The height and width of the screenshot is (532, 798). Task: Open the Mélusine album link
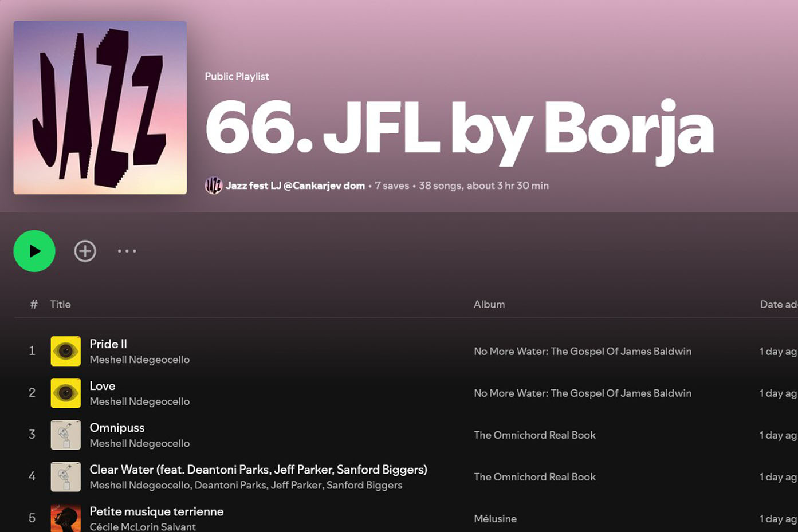(495, 518)
